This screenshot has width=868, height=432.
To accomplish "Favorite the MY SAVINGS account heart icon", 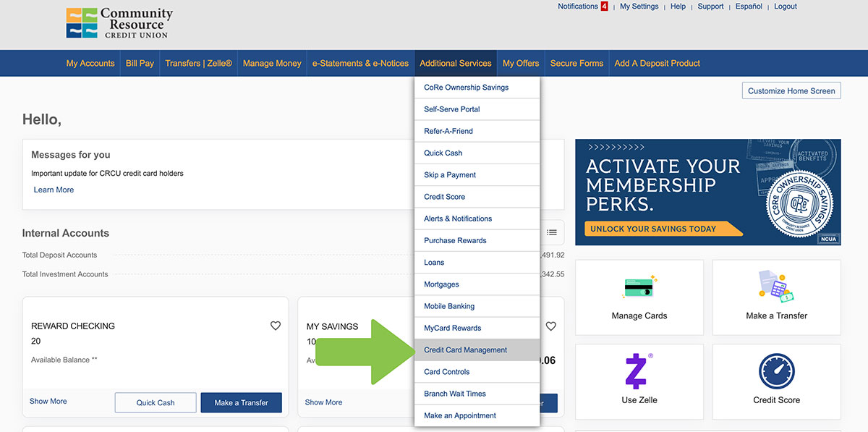I will point(551,326).
